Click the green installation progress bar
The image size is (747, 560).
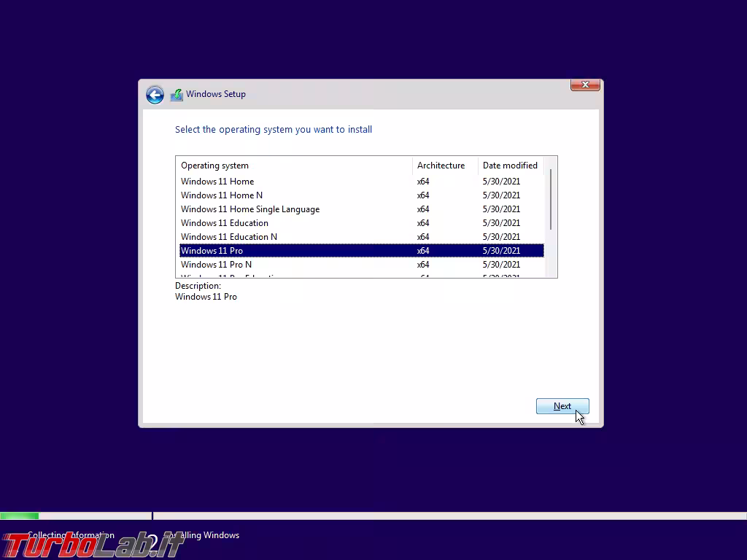pos(20,516)
